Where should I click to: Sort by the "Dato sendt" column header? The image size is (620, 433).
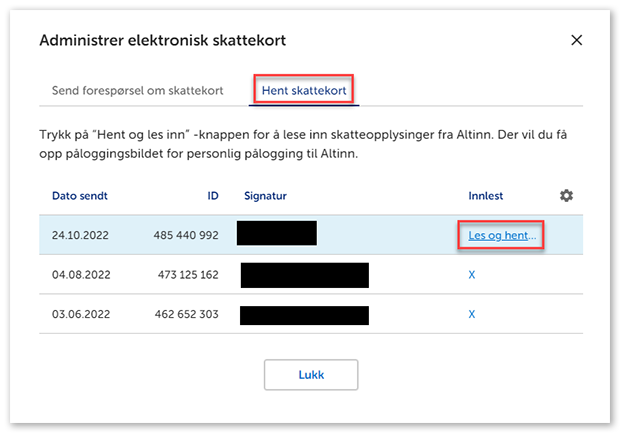coord(80,196)
